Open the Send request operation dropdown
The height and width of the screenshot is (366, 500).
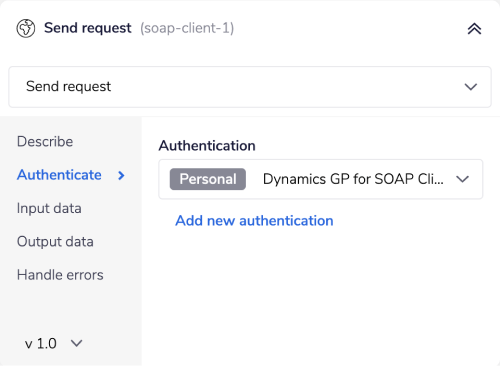point(250,87)
